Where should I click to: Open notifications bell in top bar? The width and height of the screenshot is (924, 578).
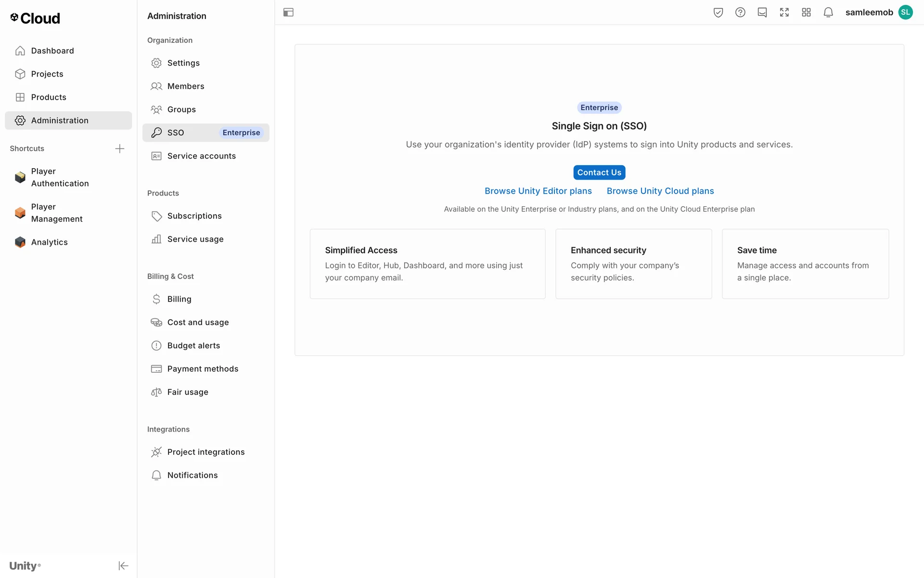[x=828, y=13]
